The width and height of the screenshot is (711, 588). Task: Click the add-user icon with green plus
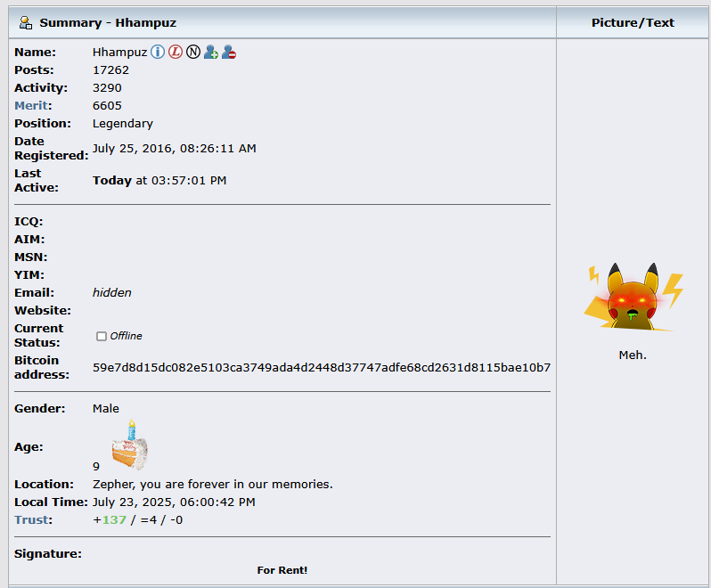(x=211, y=53)
